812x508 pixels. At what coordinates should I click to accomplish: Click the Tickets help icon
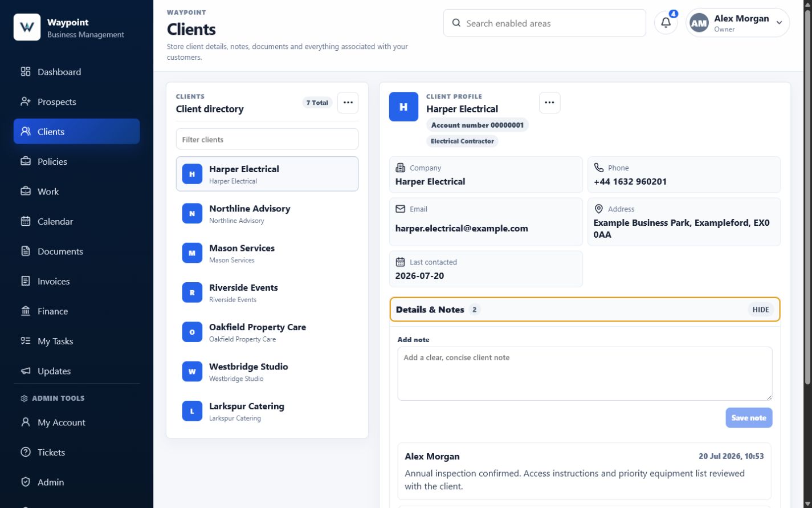[x=26, y=452]
